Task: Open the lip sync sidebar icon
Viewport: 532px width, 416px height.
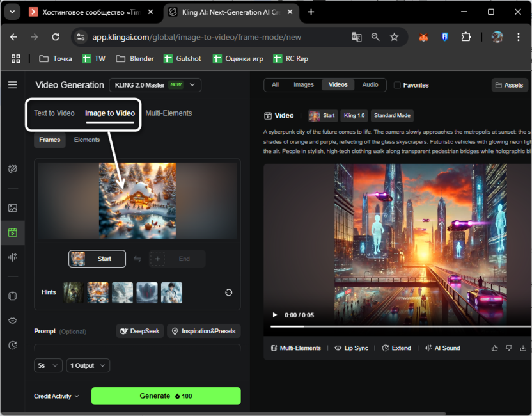Action: tap(13, 321)
